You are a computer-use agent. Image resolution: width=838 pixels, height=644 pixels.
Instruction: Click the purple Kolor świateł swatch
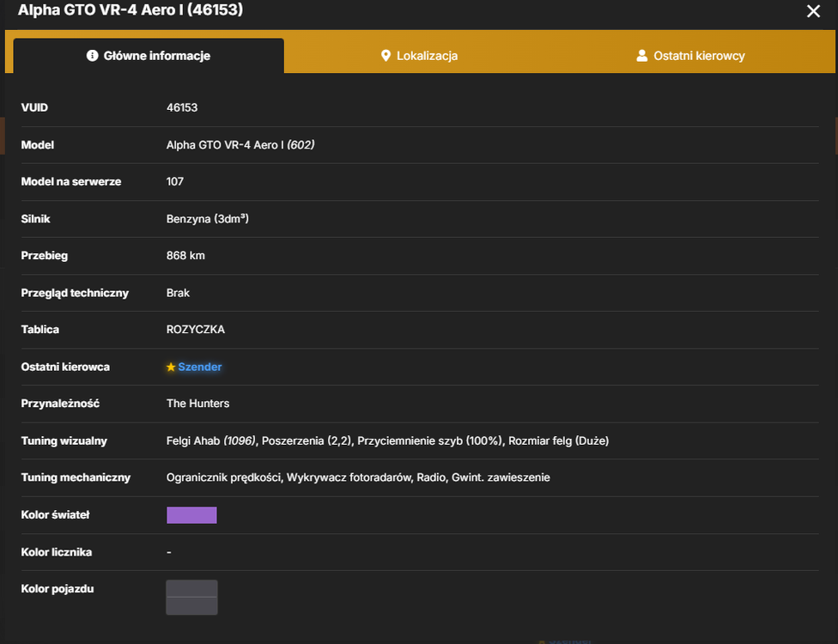click(x=191, y=515)
